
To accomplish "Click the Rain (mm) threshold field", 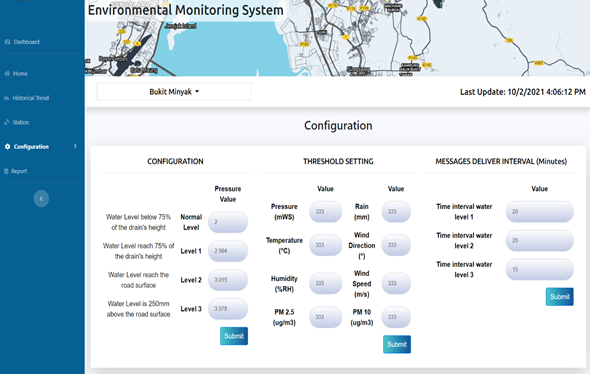I will pos(396,211).
